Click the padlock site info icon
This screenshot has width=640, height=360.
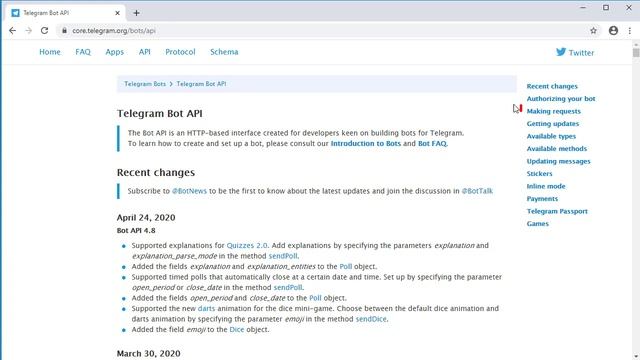click(64, 31)
